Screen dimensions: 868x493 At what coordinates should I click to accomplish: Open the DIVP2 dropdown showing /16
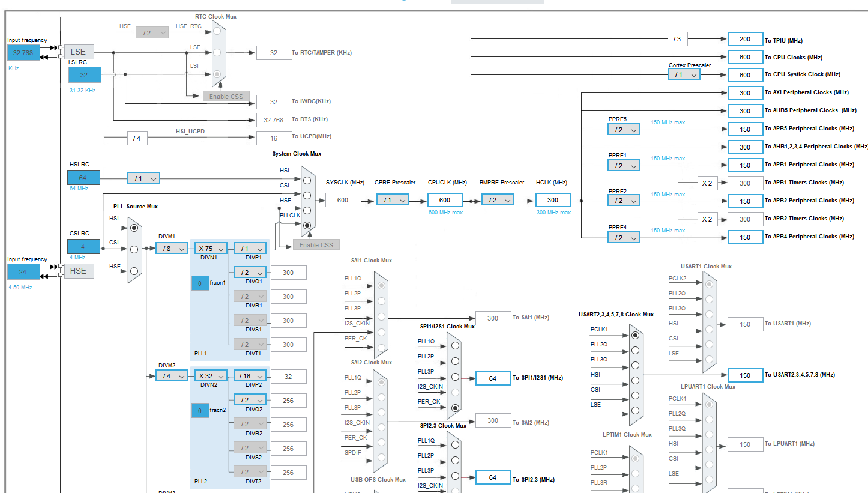point(249,375)
